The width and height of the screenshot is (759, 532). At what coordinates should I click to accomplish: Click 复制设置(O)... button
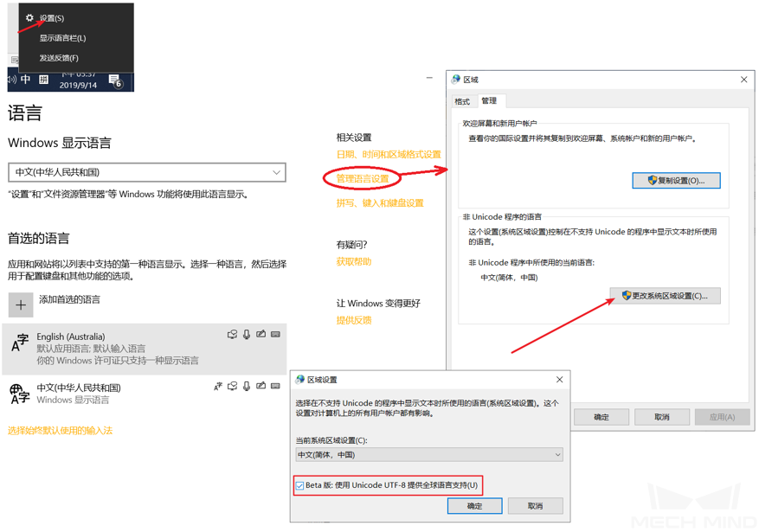(676, 181)
